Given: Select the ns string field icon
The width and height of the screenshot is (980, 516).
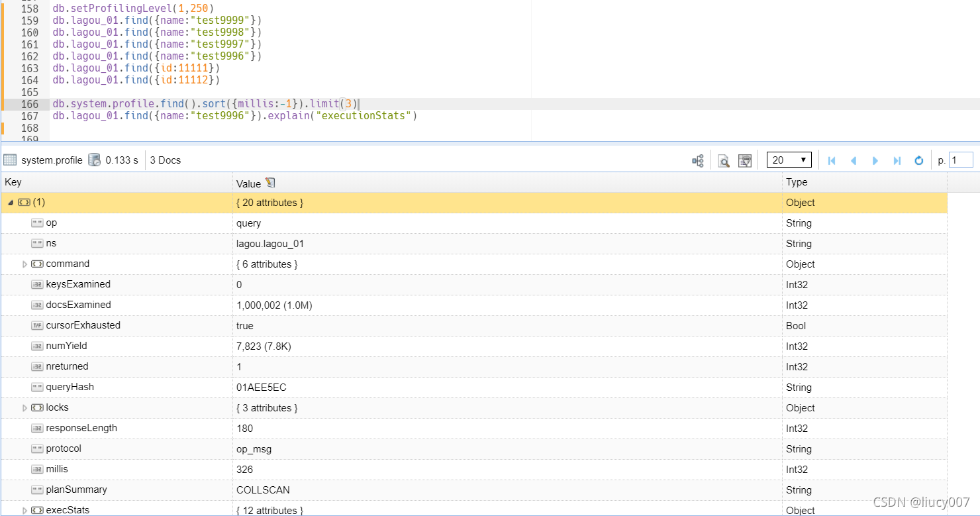Looking at the screenshot, I should (x=37, y=244).
